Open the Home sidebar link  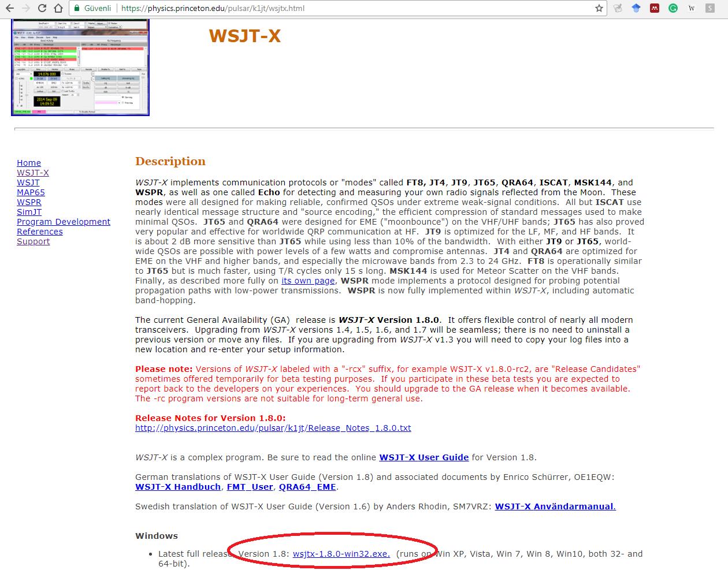click(29, 163)
